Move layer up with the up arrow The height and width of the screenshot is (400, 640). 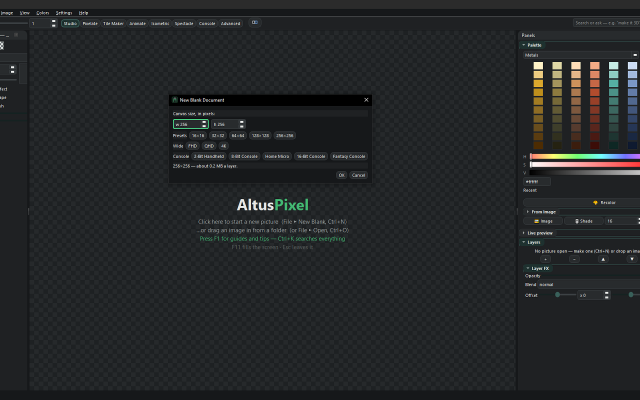603,259
